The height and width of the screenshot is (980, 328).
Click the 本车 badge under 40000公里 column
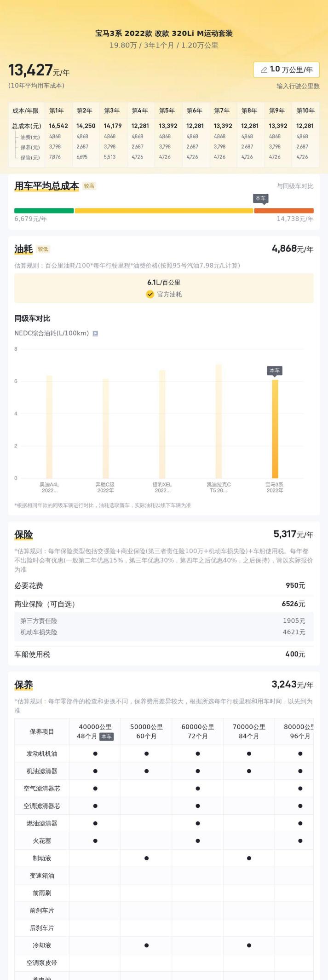(x=106, y=736)
